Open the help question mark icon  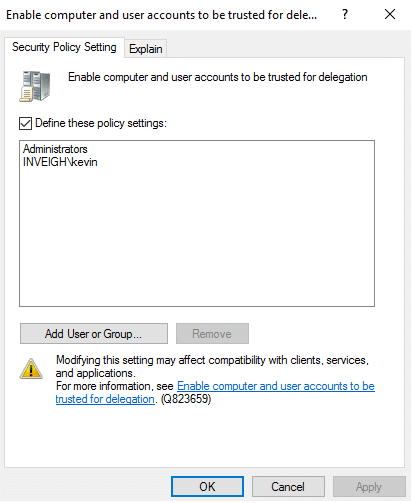click(x=345, y=14)
